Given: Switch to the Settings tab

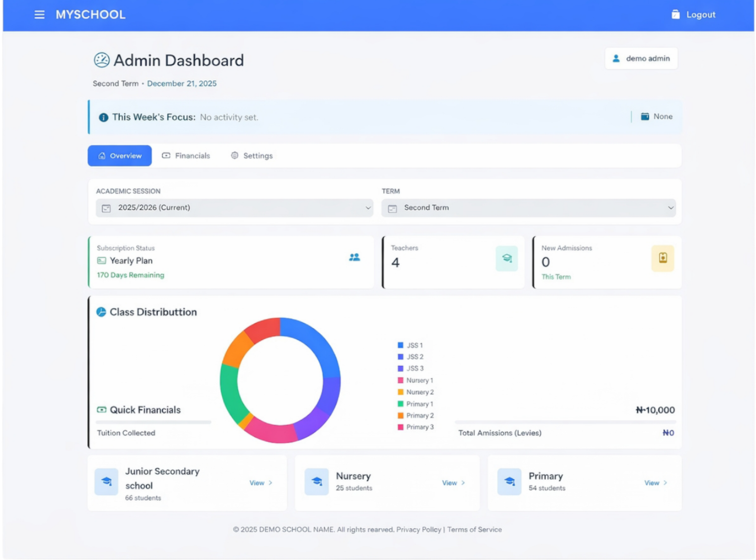Looking at the screenshot, I should coord(252,156).
